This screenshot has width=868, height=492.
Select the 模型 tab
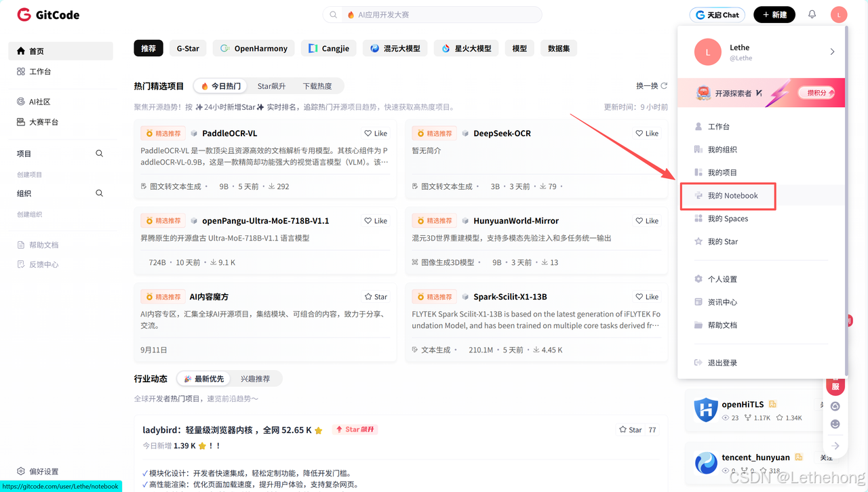pos(519,49)
